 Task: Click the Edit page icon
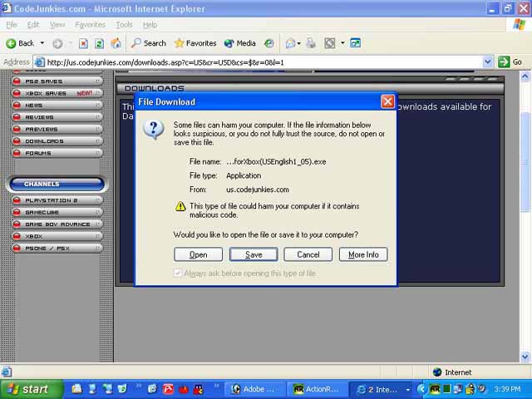click(330, 43)
